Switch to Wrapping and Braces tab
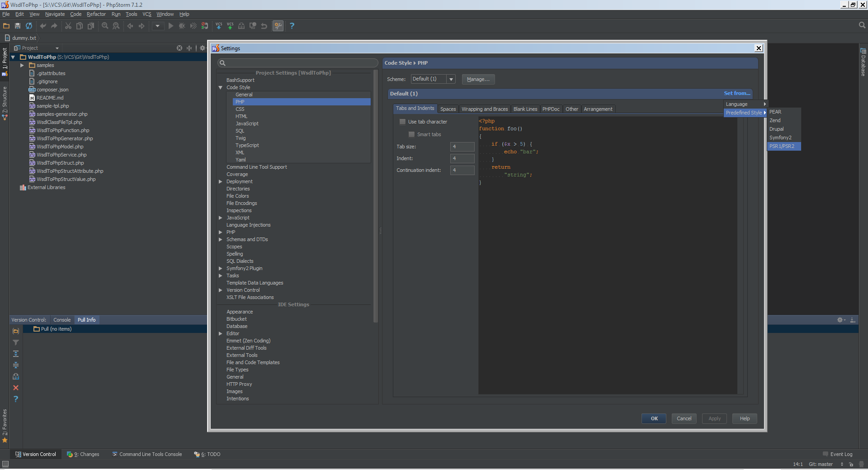This screenshot has height=470, width=868. [485, 109]
